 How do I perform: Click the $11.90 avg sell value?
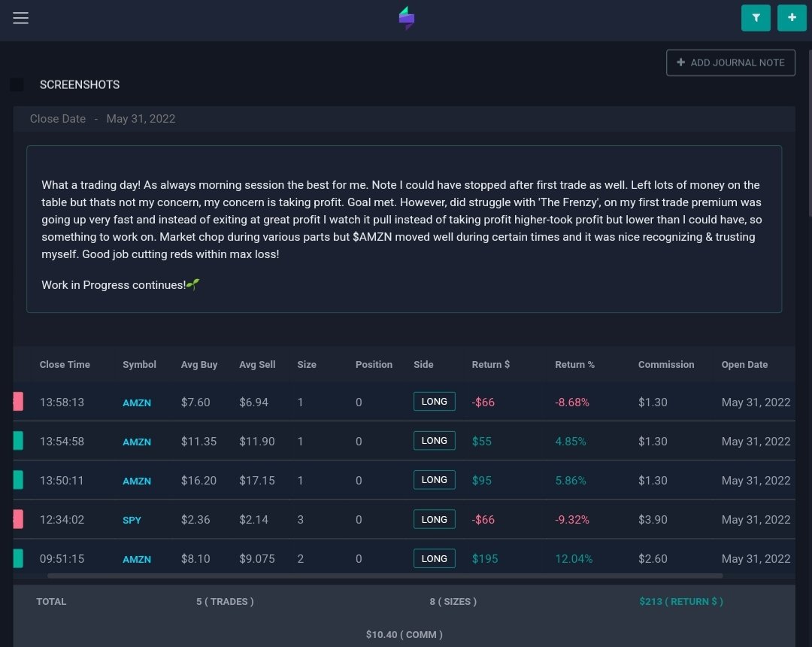pyautogui.click(x=257, y=442)
